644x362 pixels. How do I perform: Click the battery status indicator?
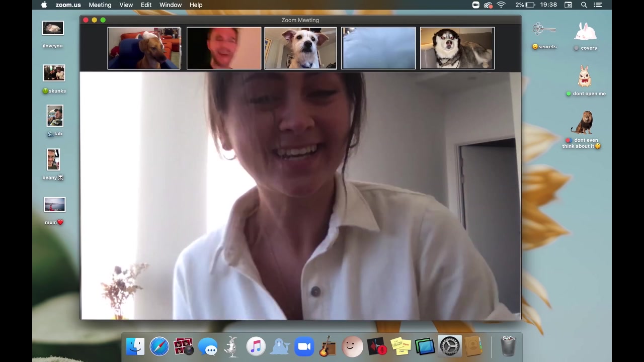525,5
